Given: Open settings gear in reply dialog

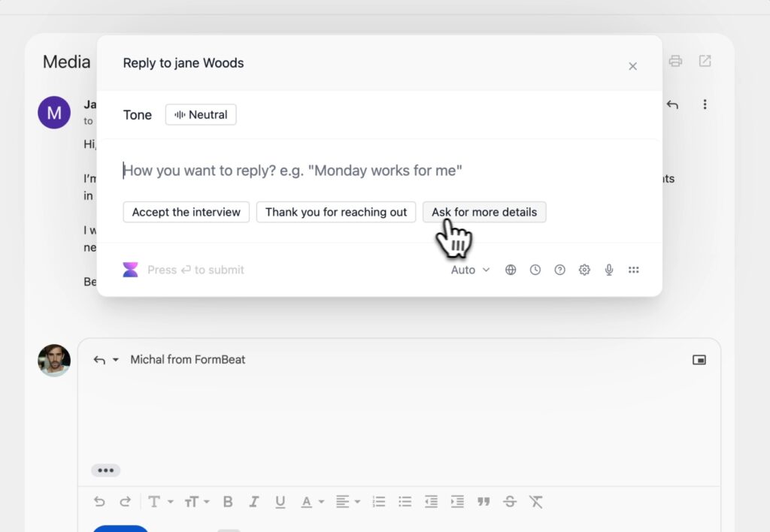Looking at the screenshot, I should click(x=584, y=270).
